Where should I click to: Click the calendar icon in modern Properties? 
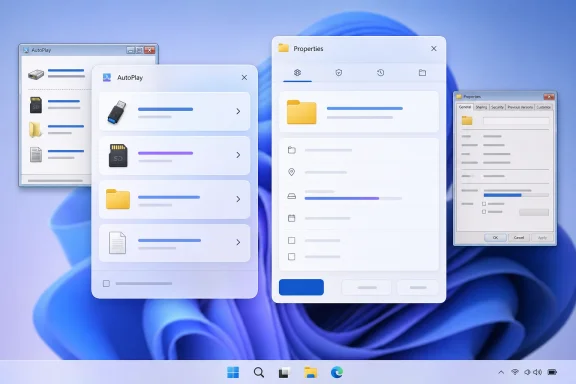pyautogui.click(x=292, y=218)
